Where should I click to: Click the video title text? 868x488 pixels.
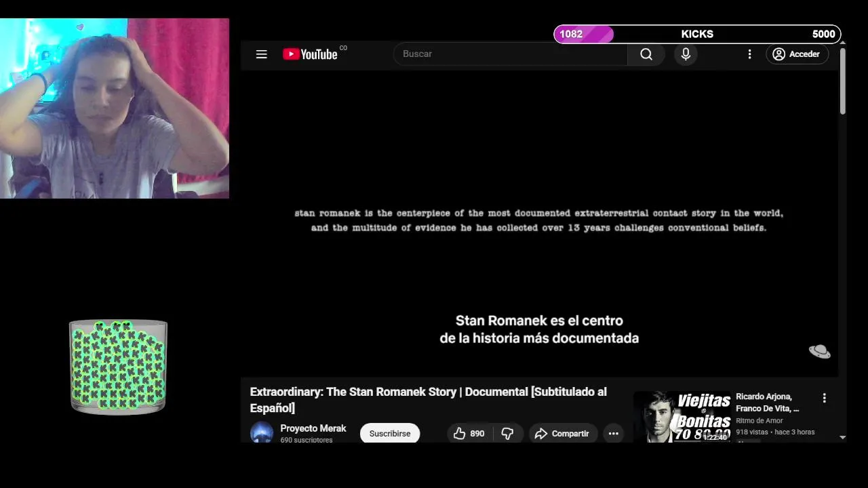[428, 400]
